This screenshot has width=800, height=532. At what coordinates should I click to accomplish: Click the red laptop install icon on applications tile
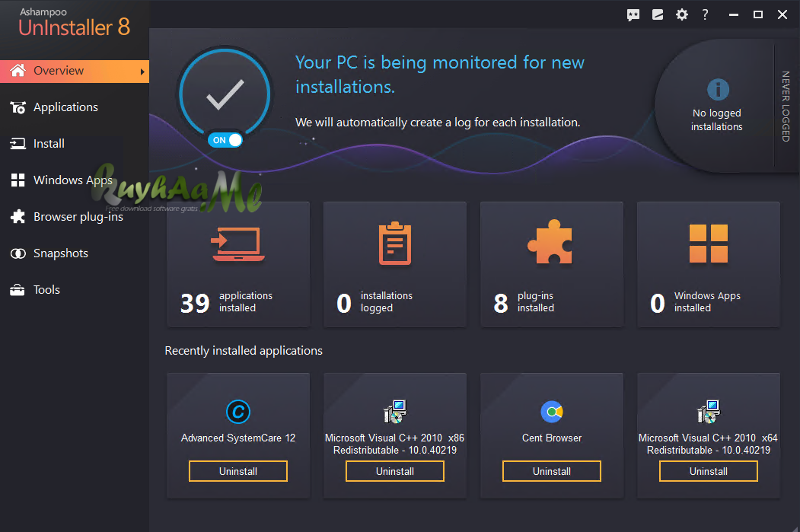click(x=238, y=244)
